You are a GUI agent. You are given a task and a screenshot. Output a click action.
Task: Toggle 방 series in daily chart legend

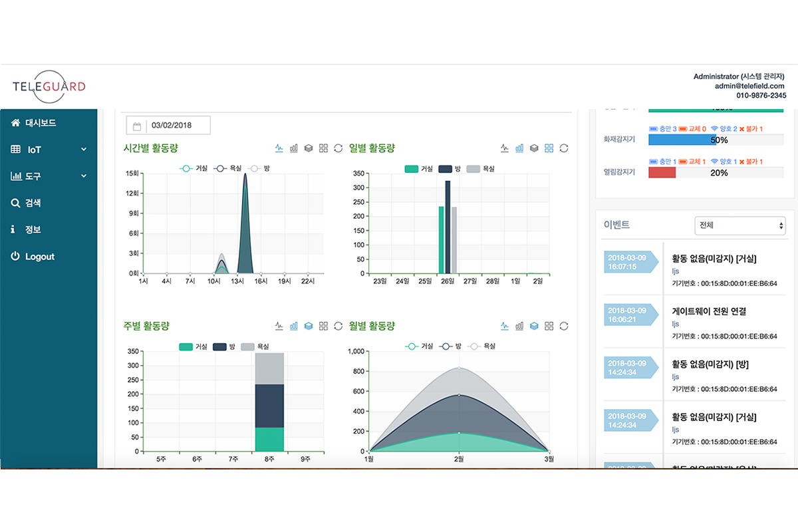(x=450, y=169)
